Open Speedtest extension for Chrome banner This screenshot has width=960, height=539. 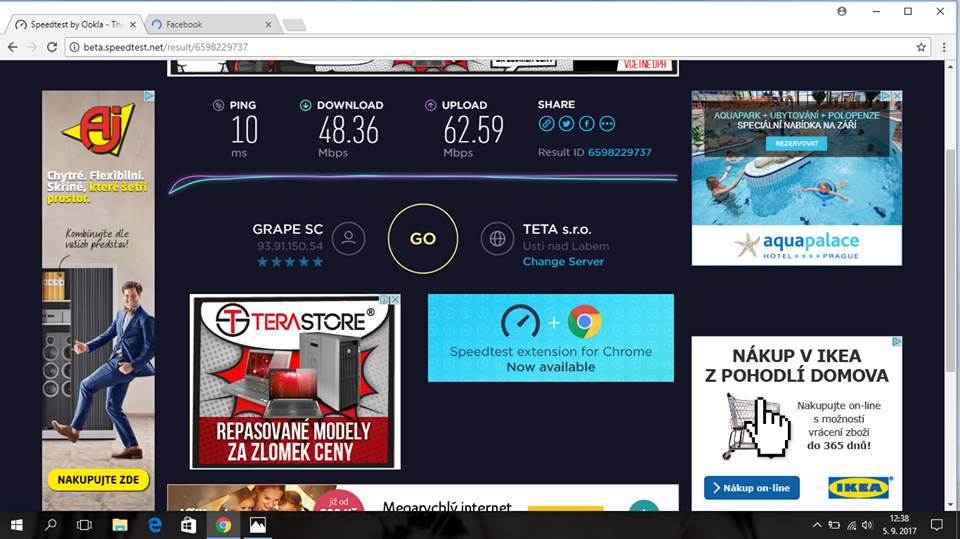(550, 338)
